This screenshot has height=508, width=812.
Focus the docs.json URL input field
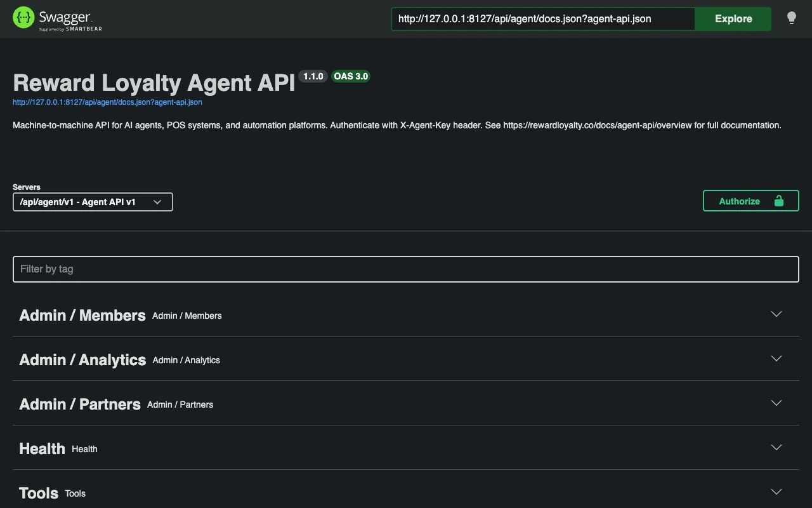543,19
